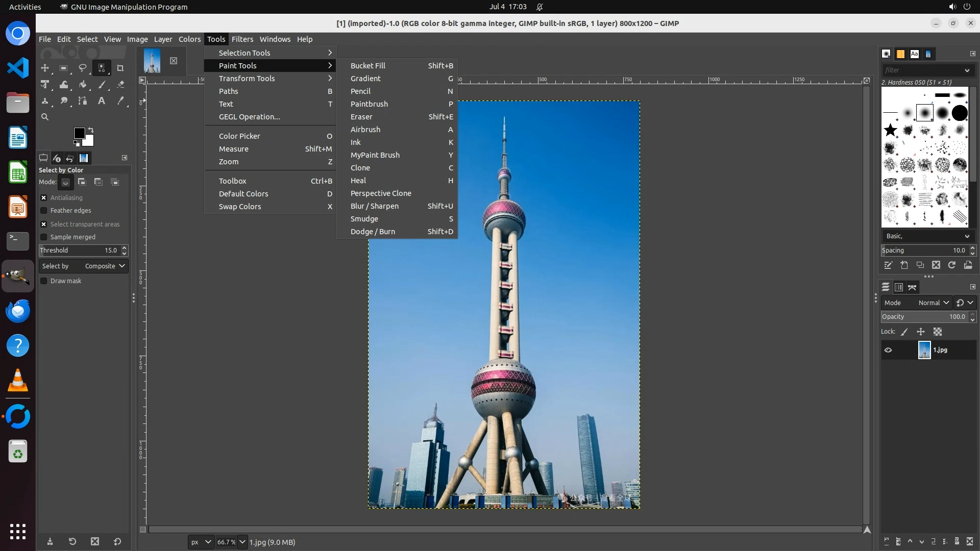
Task: Enable the Feather edges checkbox
Action: tap(44, 211)
